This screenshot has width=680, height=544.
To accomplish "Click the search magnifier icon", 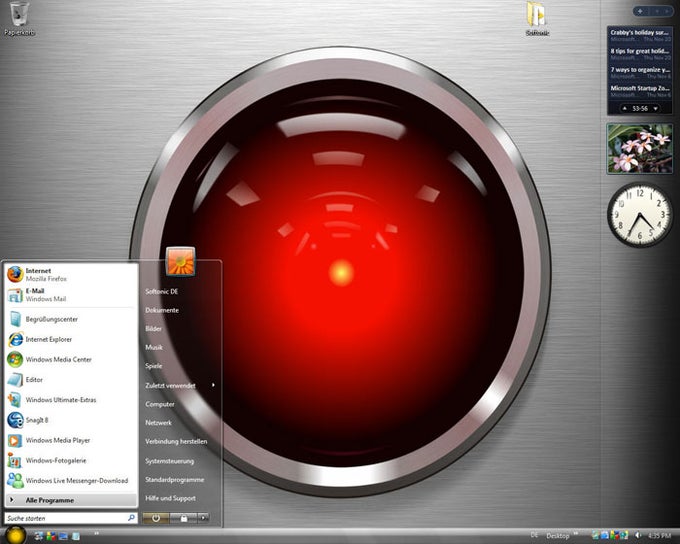I will pos(131,518).
